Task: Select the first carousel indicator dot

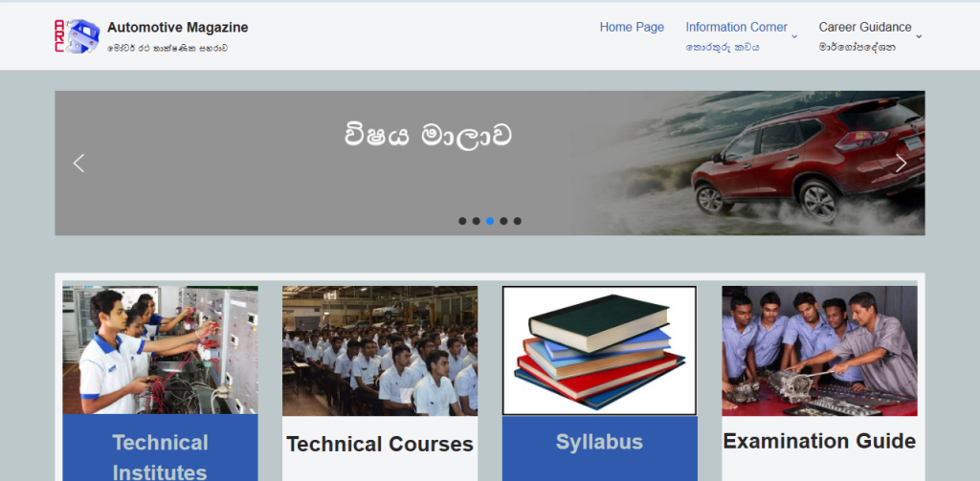Action: point(462,221)
